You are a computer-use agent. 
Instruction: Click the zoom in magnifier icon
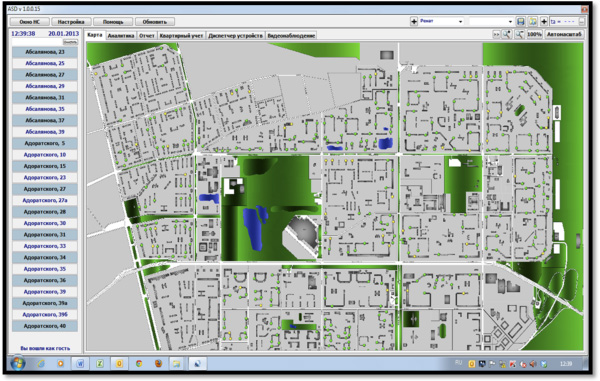tap(507, 34)
